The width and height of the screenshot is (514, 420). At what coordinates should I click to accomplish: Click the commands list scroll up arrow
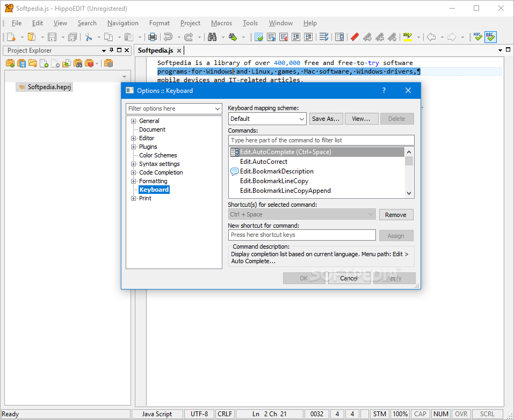[409, 152]
